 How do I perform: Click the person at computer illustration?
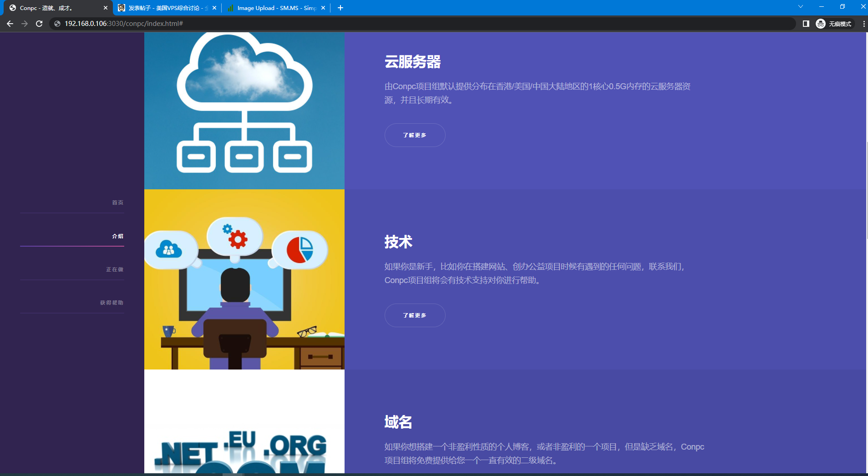pos(244,279)
